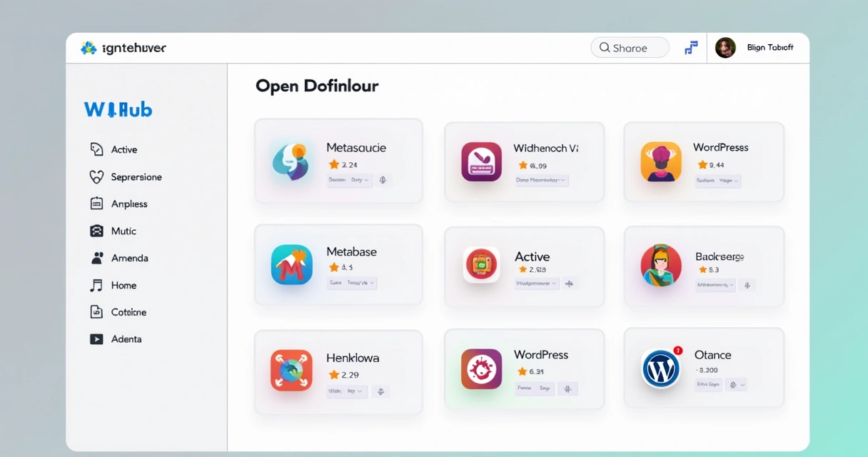Open the Metasaucie app icon
The height and width of the screenshot is (457, 868).
[x=292, y=161]
